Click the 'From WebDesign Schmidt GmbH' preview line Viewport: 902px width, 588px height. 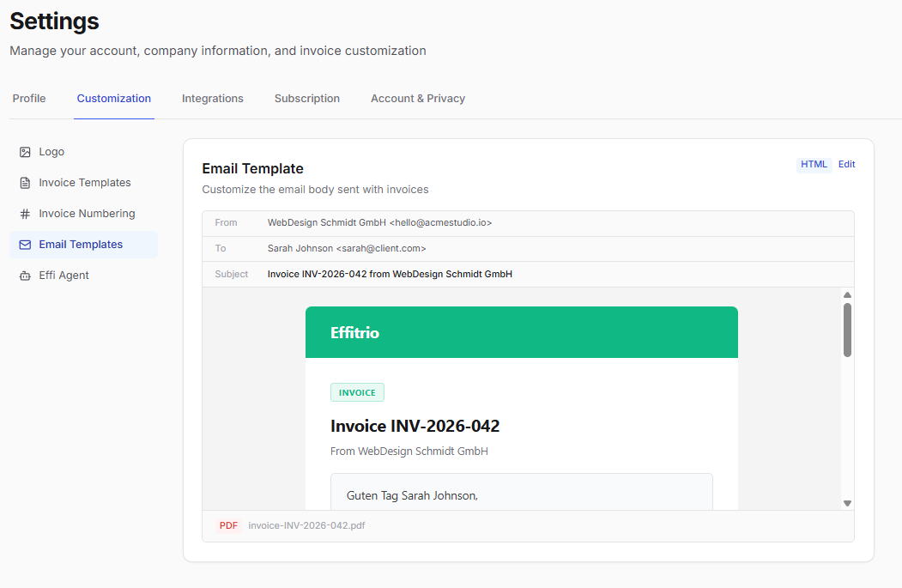[409, 452]
